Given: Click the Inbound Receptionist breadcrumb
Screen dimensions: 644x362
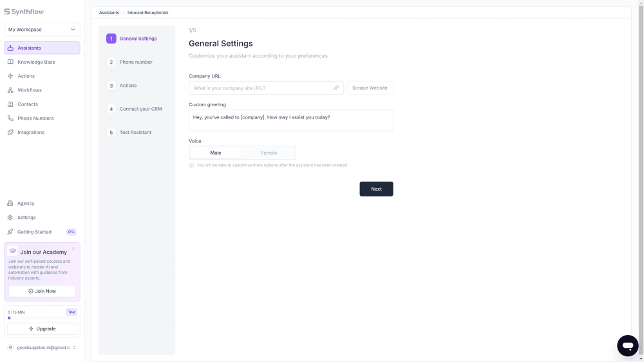Looking at the screenshot, I should (x=148, y=13).
